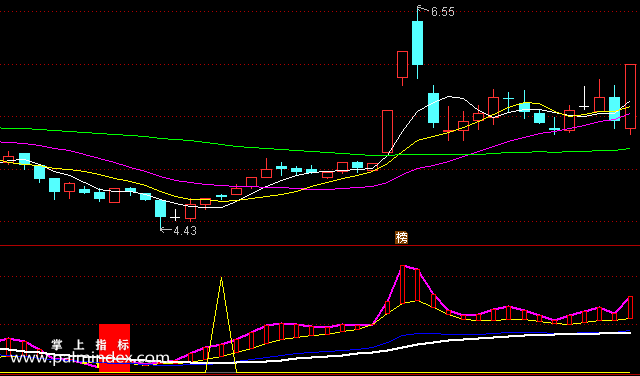Click the big red gap-up candle before peak

pos(387,131)
